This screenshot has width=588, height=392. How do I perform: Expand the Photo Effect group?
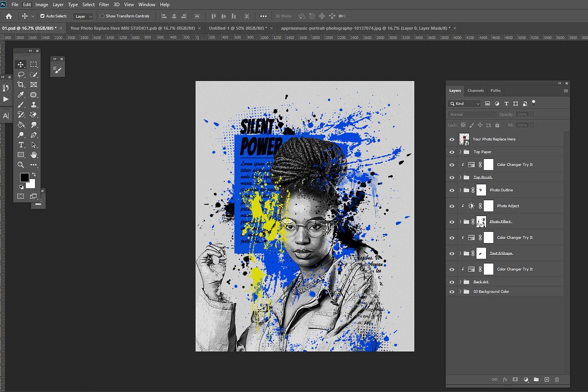[461, 222]
